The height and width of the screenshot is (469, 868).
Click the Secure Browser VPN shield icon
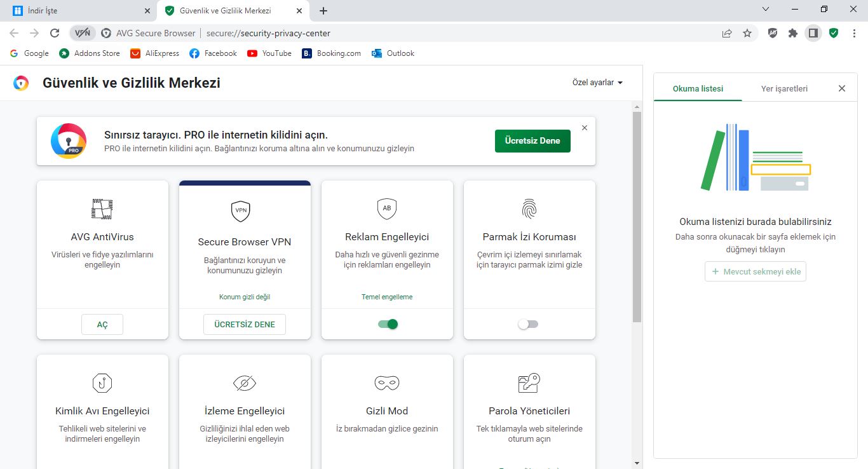(x=241, y=210)
